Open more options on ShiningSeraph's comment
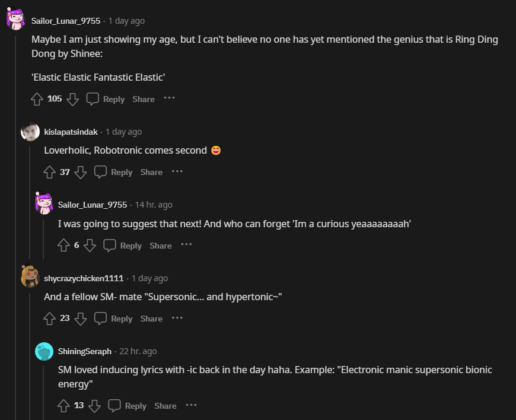This screenshot has height=420, width=516. [191, 405]
